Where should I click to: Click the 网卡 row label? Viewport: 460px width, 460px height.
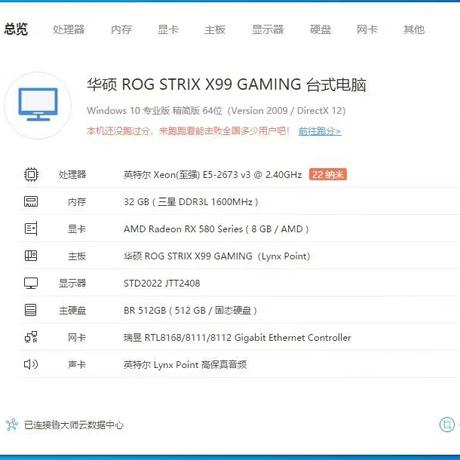(77, 338)
